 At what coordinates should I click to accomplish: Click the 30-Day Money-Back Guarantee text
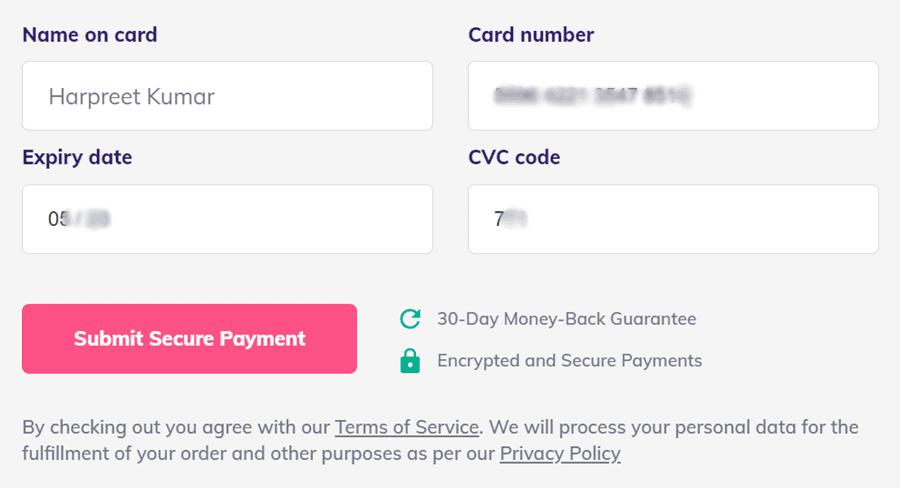tap(567, 319)
